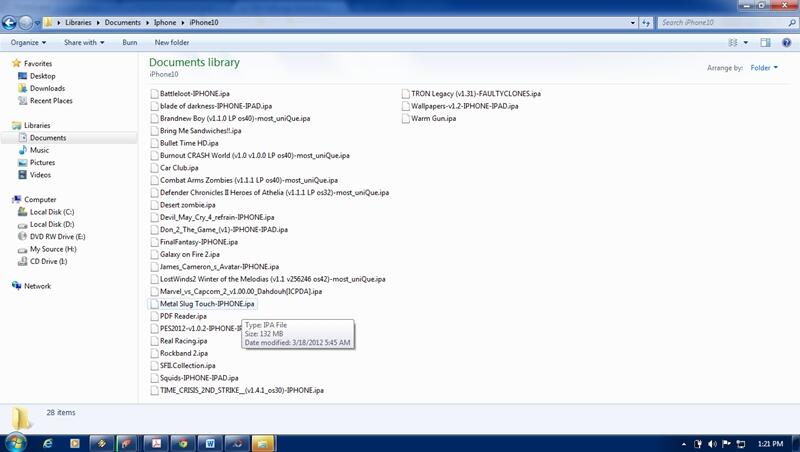Image resolution: width=800 pixels, height=452 pixels.
Task: Select Libraries in the navigation pane
Action: point(37,125)
